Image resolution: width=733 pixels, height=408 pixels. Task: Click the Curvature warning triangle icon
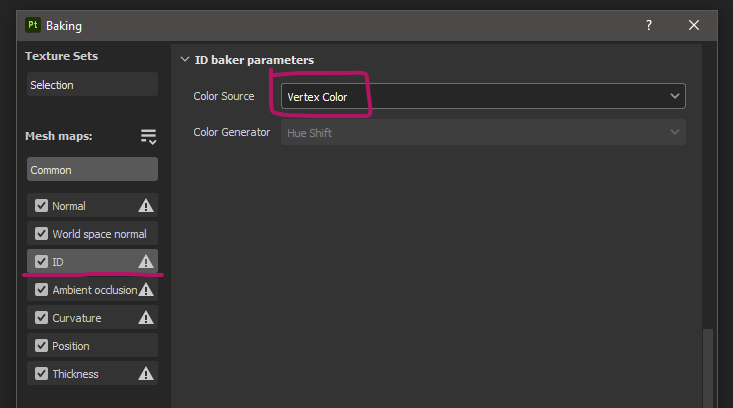[x=146, y=318]
